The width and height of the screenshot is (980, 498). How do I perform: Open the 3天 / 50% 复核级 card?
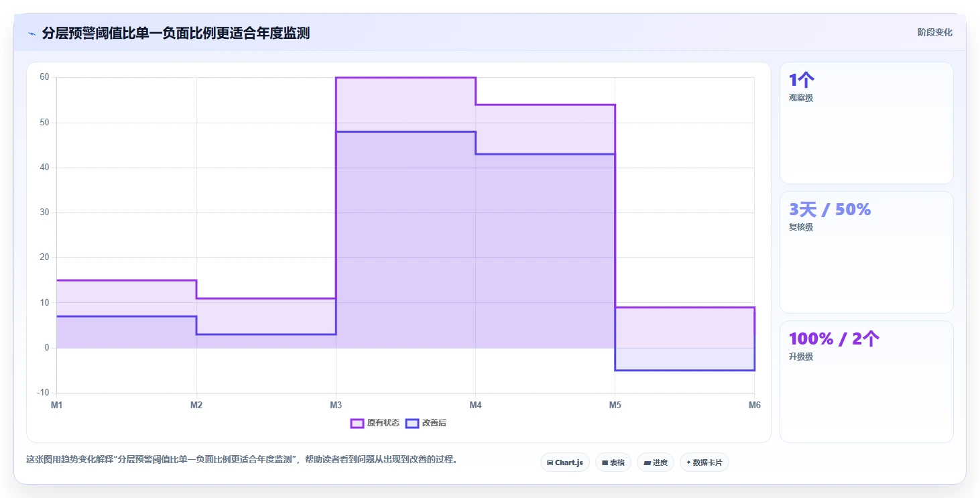tap(866, 252)
